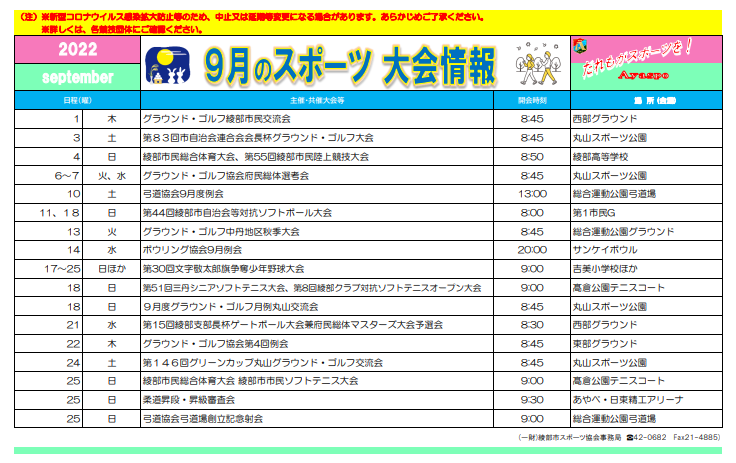Select the green september cell

pos(76,77)
